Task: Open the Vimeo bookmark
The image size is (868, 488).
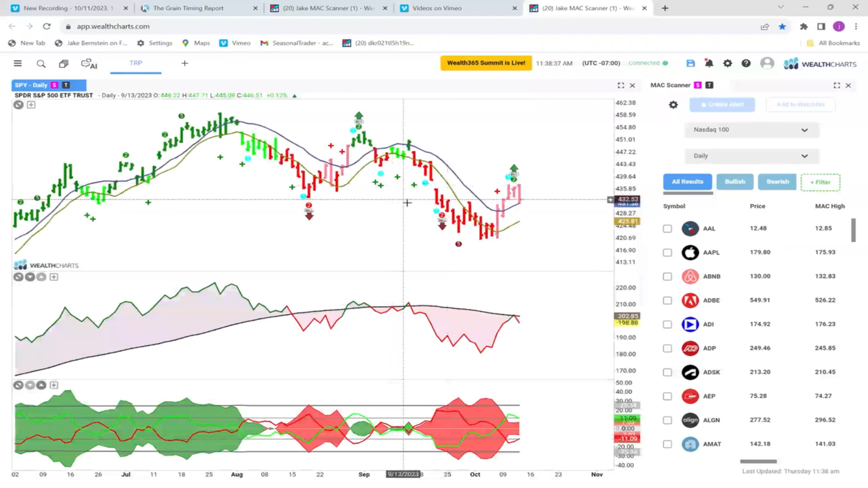Action: 235,43
